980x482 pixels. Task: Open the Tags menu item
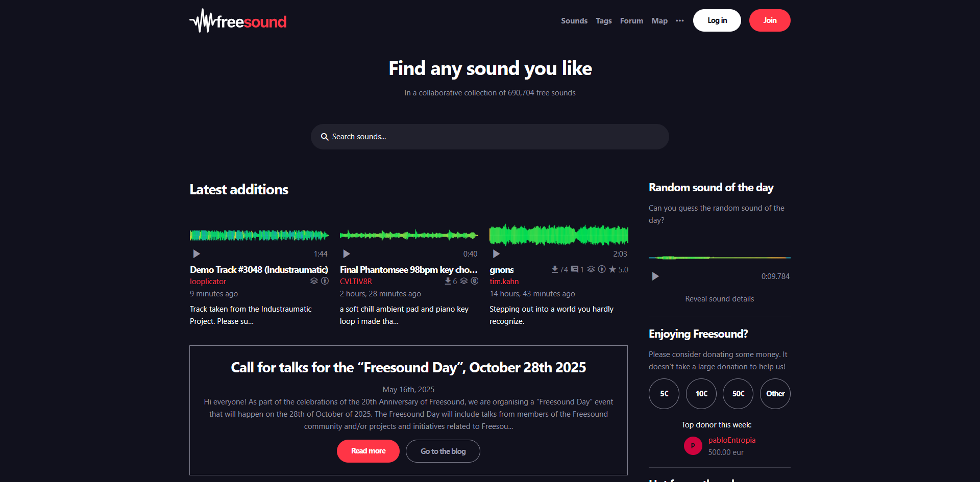point(604,21)
